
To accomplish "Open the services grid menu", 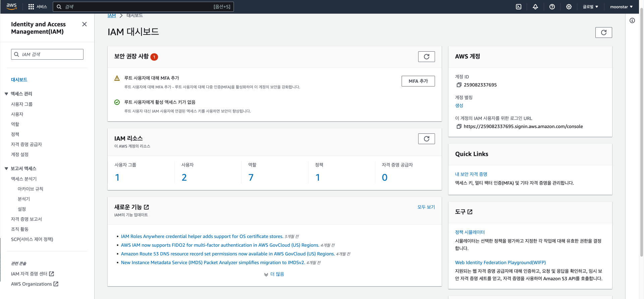I will click(31, 7).
